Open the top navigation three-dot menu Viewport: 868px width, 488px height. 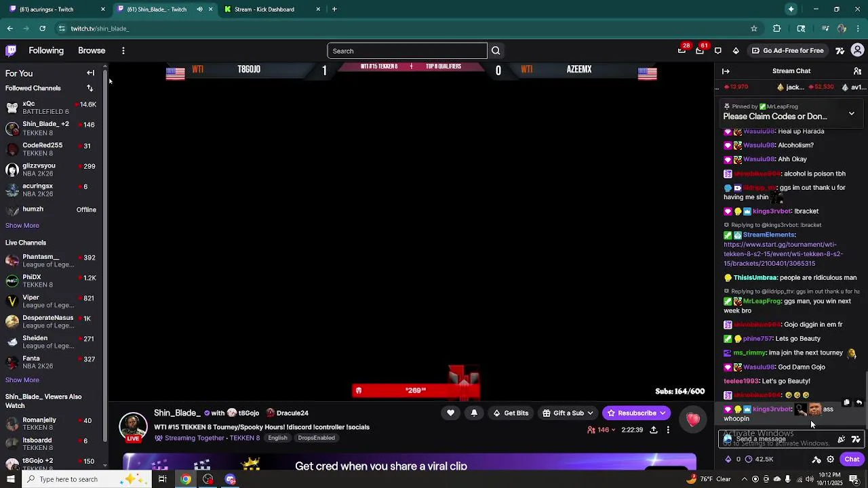pos(123,51)
